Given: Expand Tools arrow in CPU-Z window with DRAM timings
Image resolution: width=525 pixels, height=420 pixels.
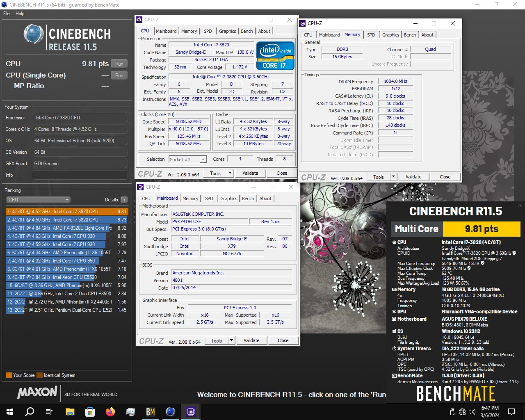Looking at the screenshot, I should pos(393,177).
